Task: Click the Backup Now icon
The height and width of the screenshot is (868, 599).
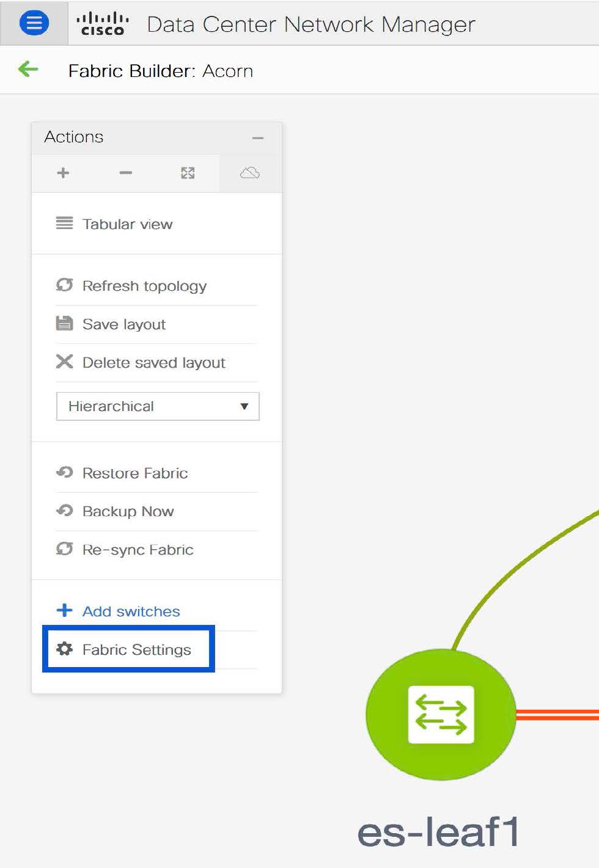Action: click(64, 510)
